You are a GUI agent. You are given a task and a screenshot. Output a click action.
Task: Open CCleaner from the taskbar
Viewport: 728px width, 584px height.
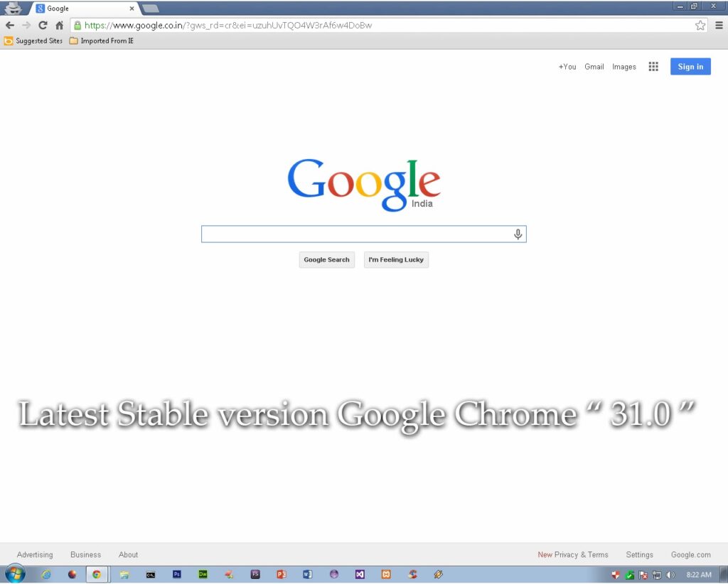tap(412, 574)
